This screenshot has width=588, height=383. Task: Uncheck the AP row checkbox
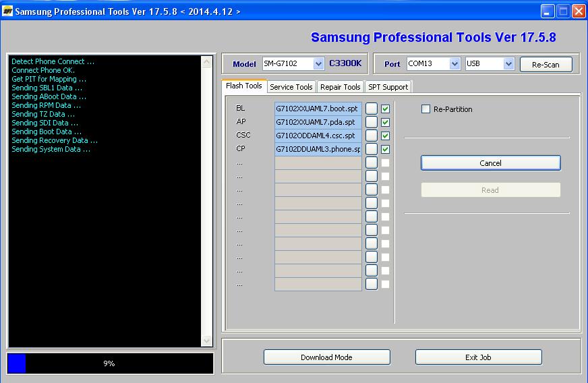[385, 122]
